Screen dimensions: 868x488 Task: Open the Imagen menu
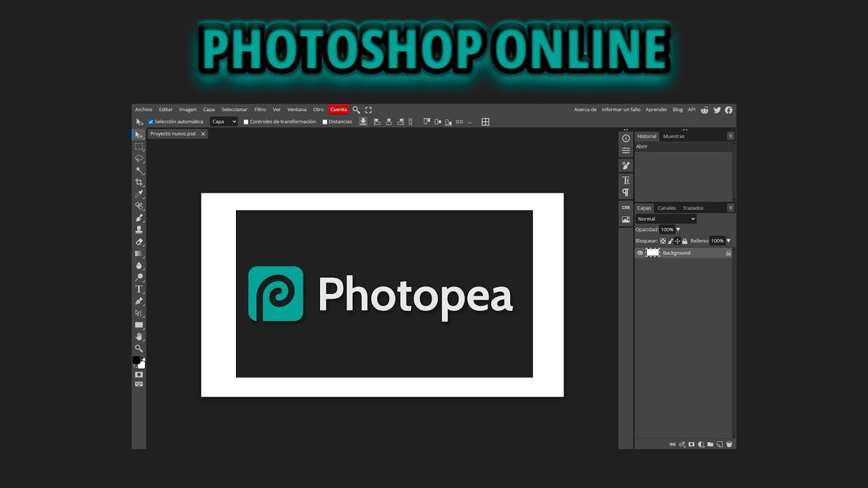[x=188, y=110]
